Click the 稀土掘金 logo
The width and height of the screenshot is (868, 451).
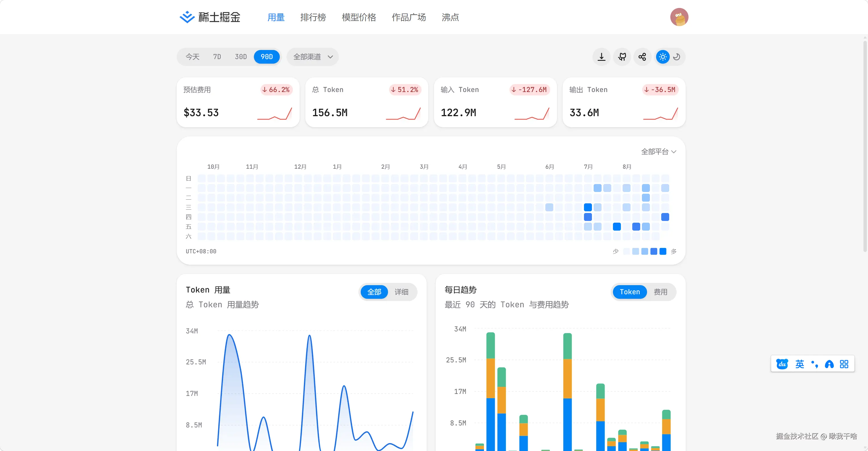coord(210,17)
